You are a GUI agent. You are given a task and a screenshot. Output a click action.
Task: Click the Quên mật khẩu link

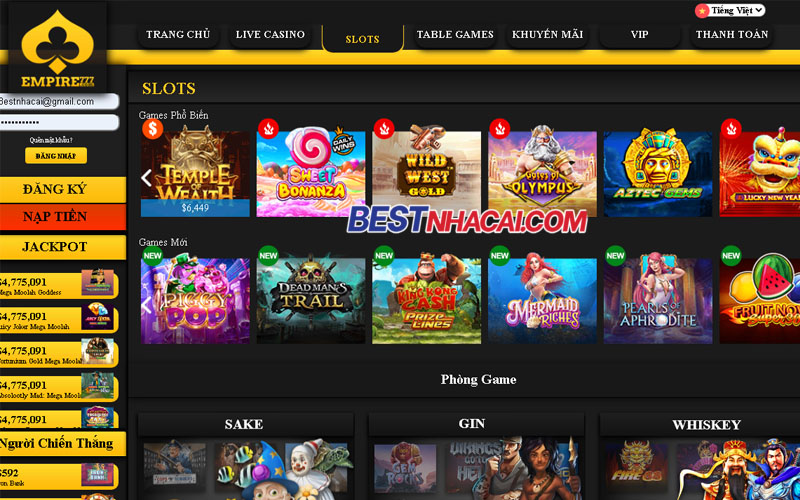tap(51, 140)
